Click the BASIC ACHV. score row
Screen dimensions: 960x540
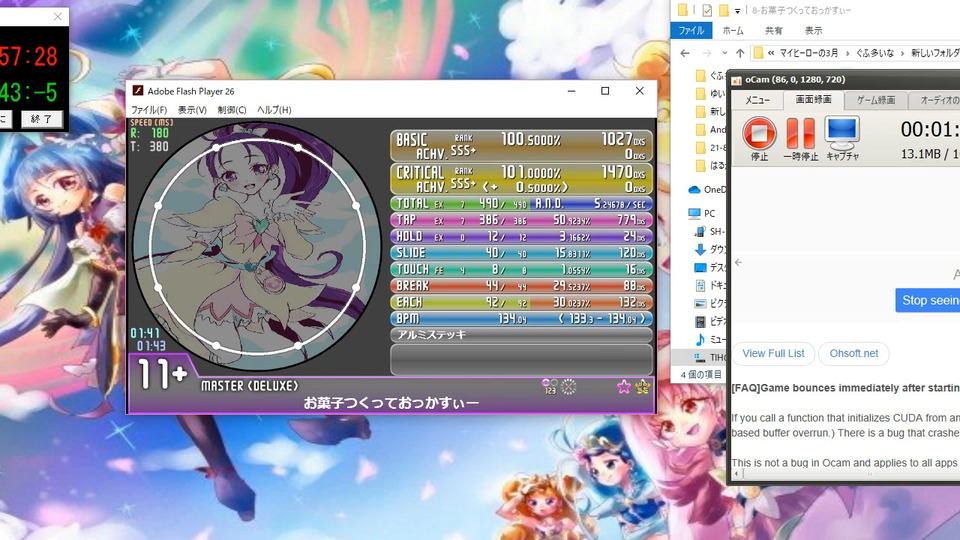522,146
